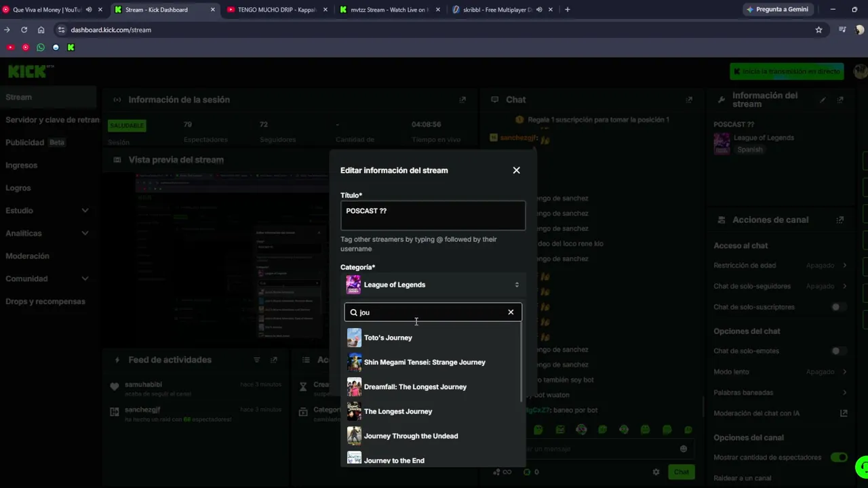Click Pregunta a Gemini button
The height and width of the screenshot is (488, 868).
[777, 9]
